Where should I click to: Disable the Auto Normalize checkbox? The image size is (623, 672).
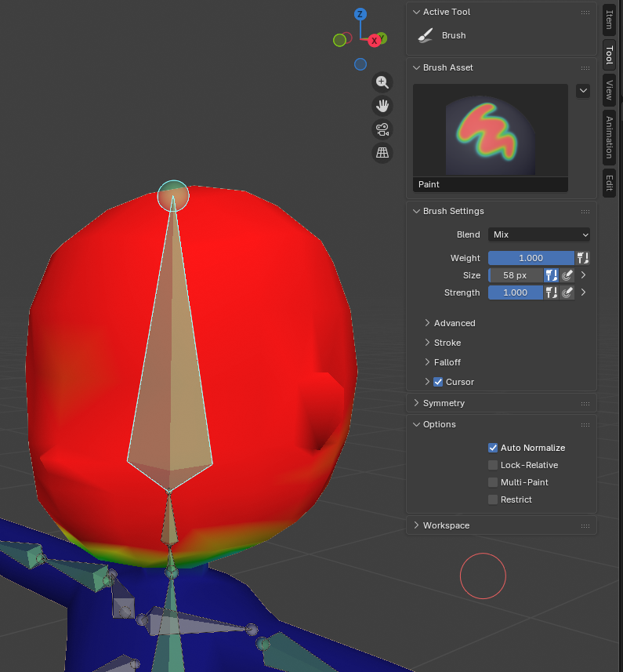pyautogui.click(x=493, y=448)
